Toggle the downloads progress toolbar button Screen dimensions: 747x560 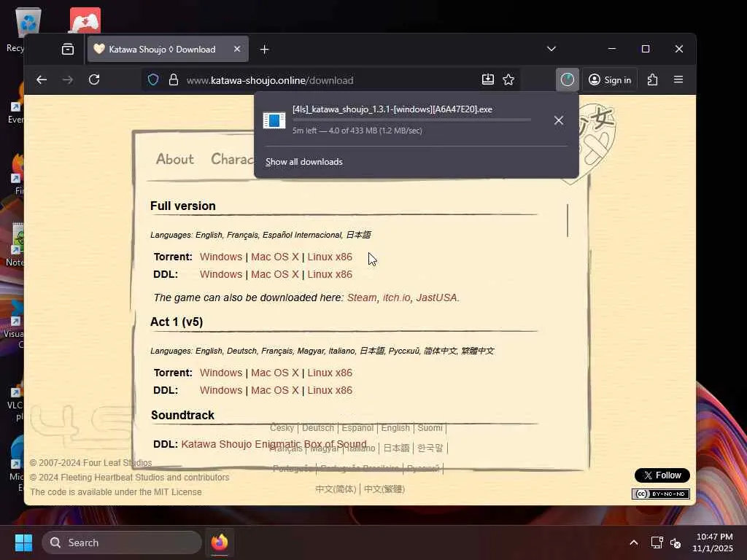[567, 79]
